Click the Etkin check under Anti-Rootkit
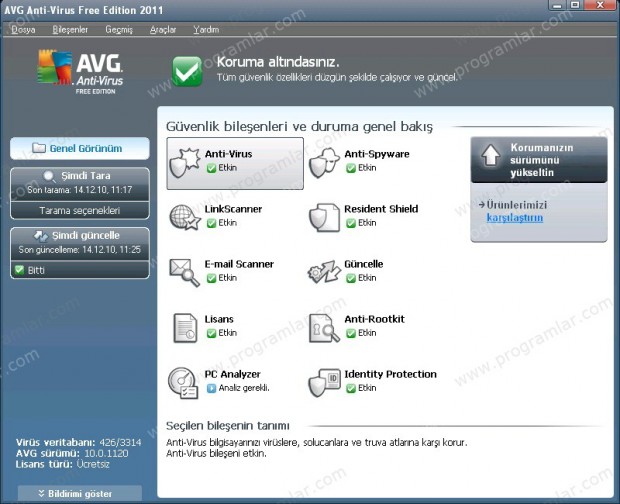Screen dimensions: 620x504 point(351,333)
